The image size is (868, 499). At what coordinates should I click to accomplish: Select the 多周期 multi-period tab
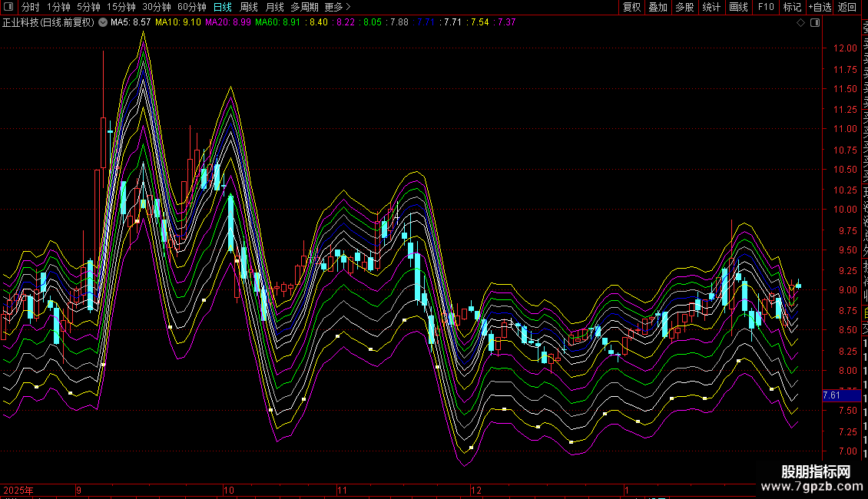[304, 7]
